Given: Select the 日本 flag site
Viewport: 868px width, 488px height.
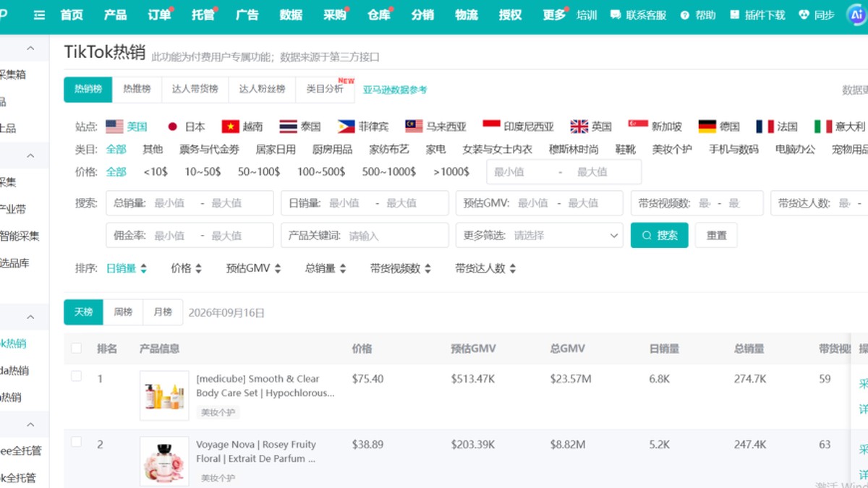Looking at the screenshot, I should tap(172, 127).
